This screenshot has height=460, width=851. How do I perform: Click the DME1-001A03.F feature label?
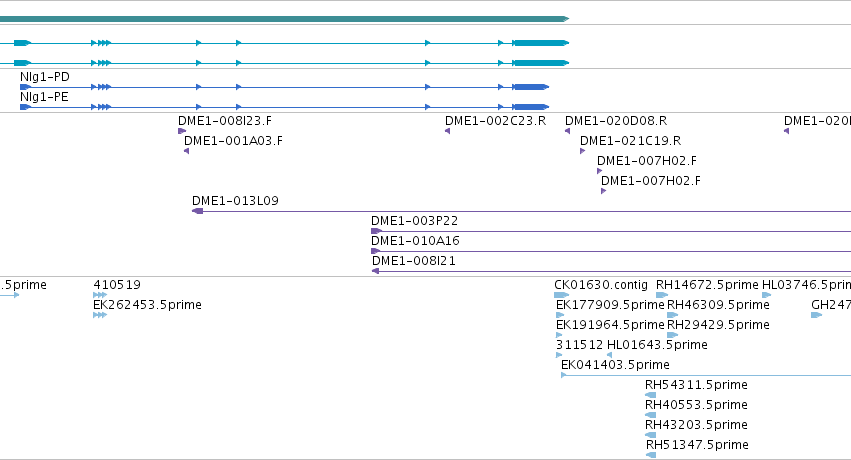pos(233,141)
